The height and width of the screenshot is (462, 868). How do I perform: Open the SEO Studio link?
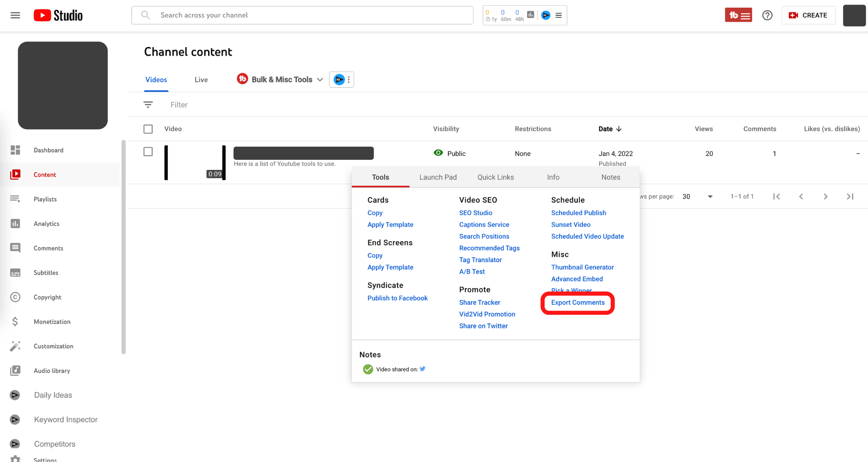tap(476, 213)
